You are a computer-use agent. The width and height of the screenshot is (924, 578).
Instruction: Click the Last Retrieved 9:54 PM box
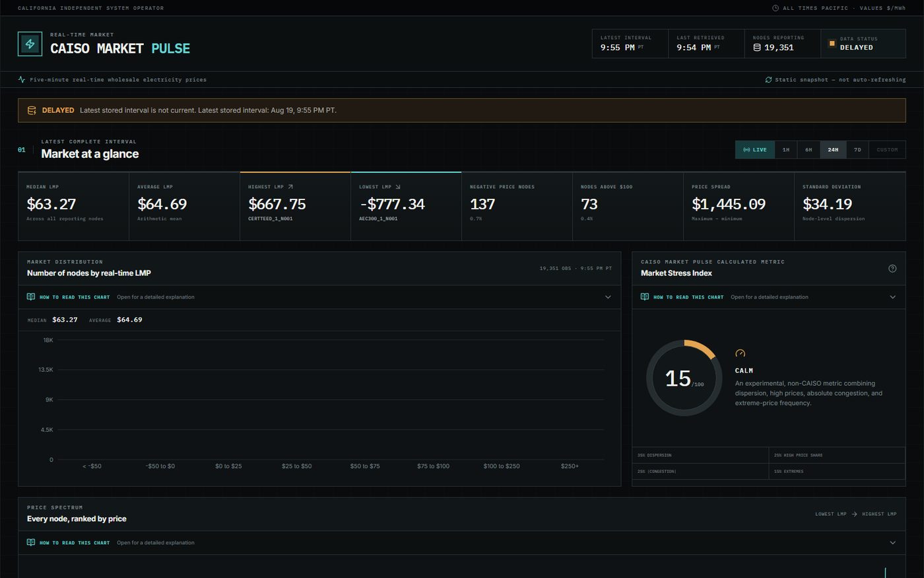[x=706, y=44]
